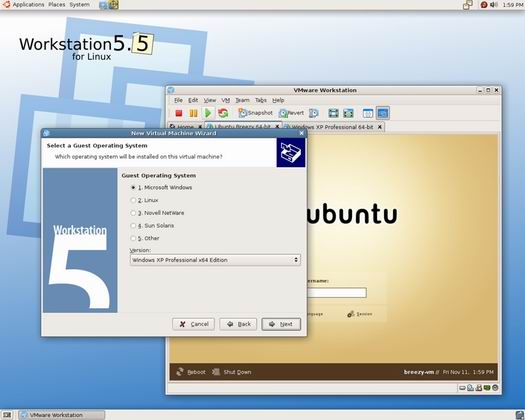This screenshot has height=420, width=525.
Task: Click the volume icon in the top panel
Action: pos(494,5)
